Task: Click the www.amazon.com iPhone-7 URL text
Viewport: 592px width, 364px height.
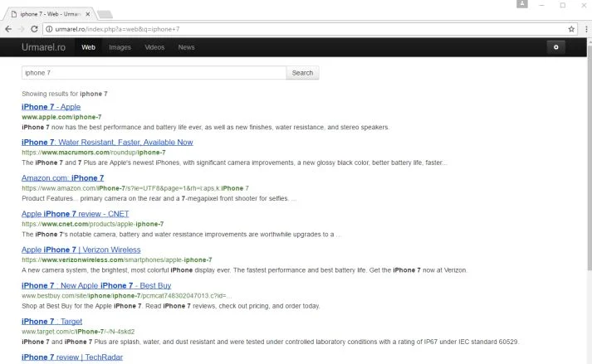Action: coord(135,188)
